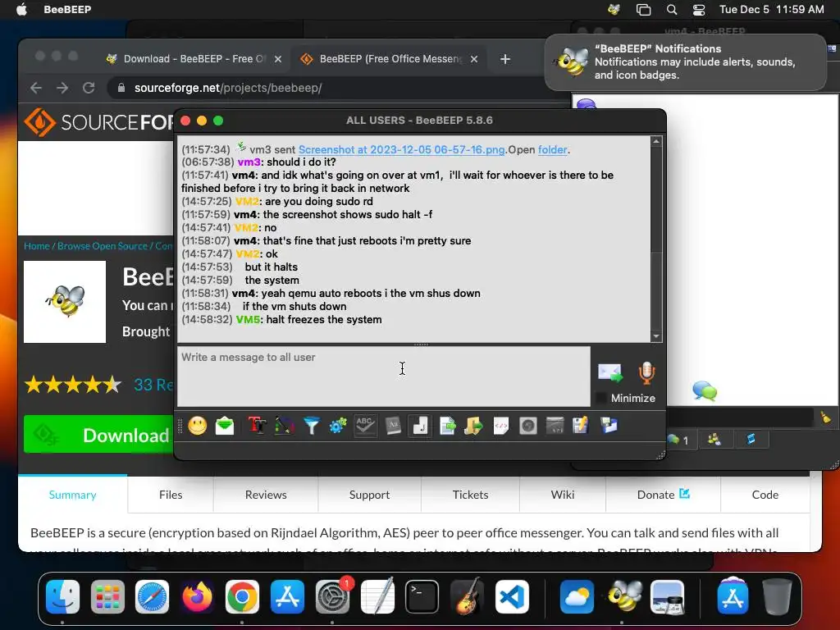Open Terminal from the Dock

click(x=422, y=596)
